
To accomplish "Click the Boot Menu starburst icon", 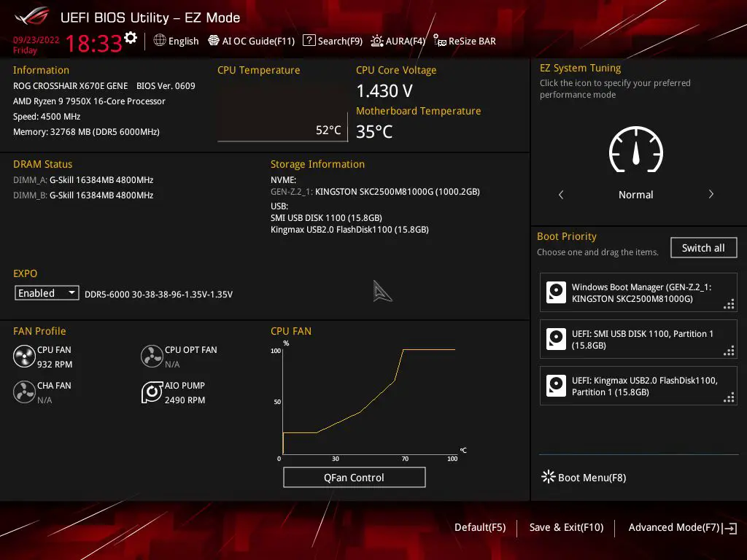I will click(x=549, y=477).
